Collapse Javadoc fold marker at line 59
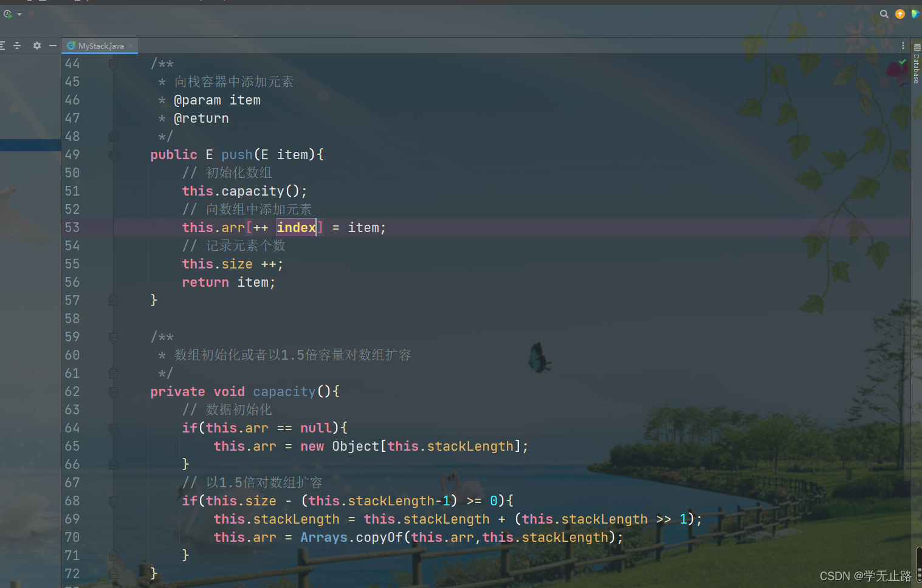Image resolution: width=922 pixels, height=588 pixels. click(113, 337)
